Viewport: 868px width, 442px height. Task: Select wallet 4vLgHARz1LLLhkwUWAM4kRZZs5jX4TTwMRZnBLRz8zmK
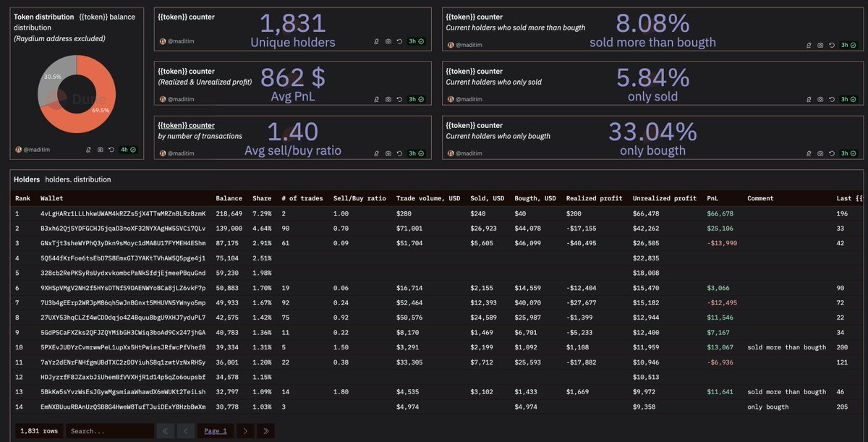(123, 213)
